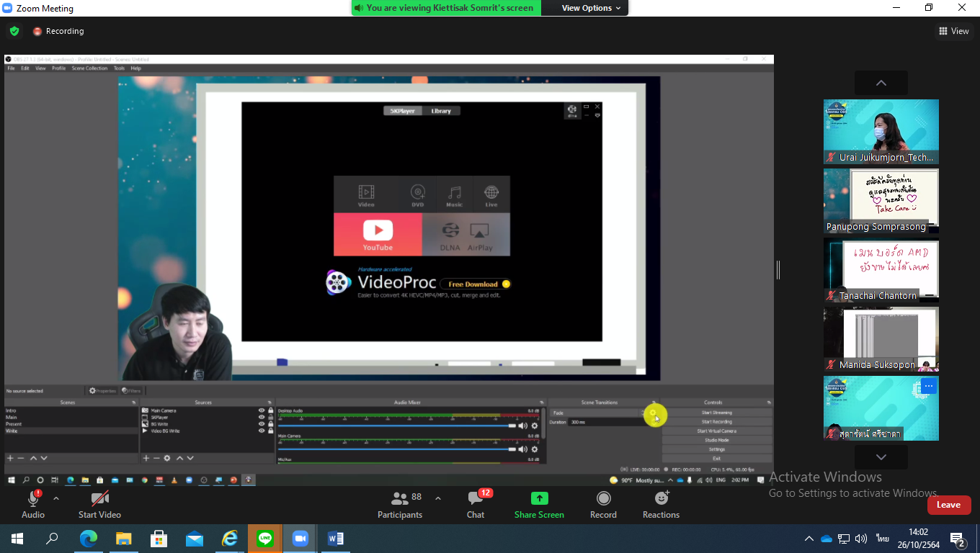Image resolution: width=980 pixels, height=553 pixels.
Task: Click Start Virtual Camera in OBS
Action: click(x=716, y=431)
